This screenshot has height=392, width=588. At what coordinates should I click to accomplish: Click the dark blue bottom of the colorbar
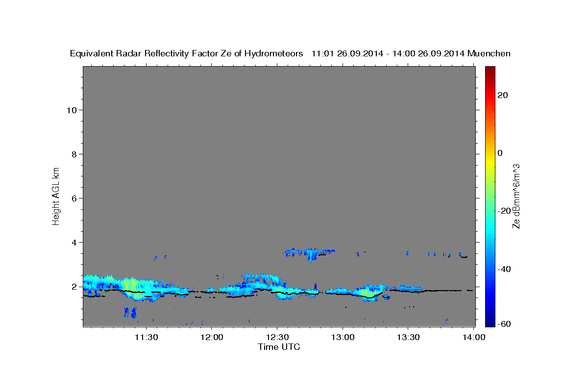point(490,322)
